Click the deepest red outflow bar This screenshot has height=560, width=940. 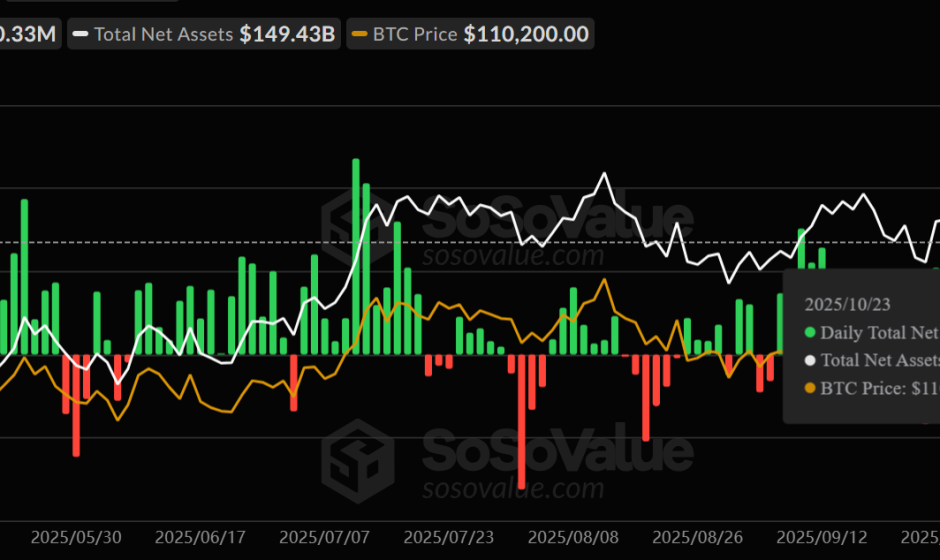point(523,421)
